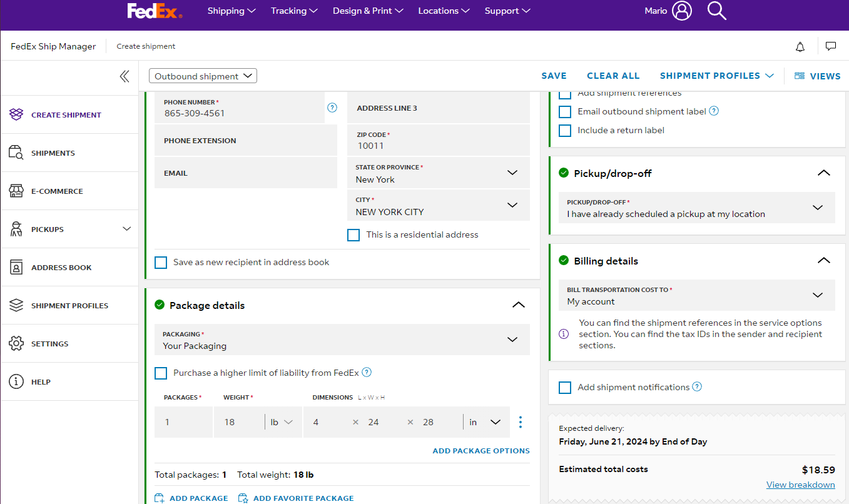This screenshot has width=849, height=504.
Task: Click the Help info icon
Action: click(16, 381)
